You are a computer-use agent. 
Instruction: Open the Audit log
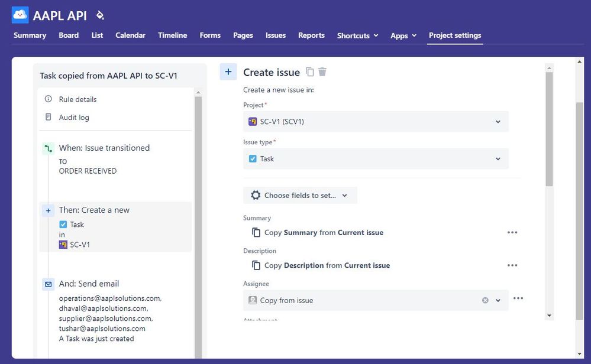point(74,118)
